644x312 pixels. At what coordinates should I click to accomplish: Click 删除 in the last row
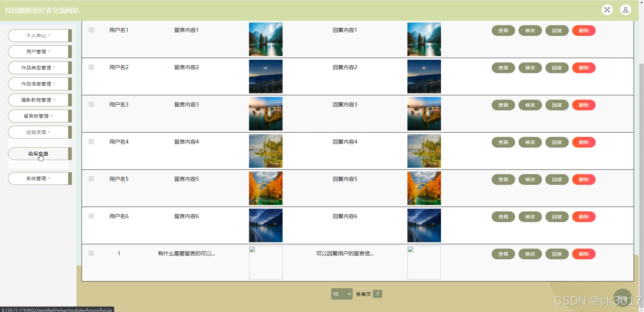(x=584, y=254)
